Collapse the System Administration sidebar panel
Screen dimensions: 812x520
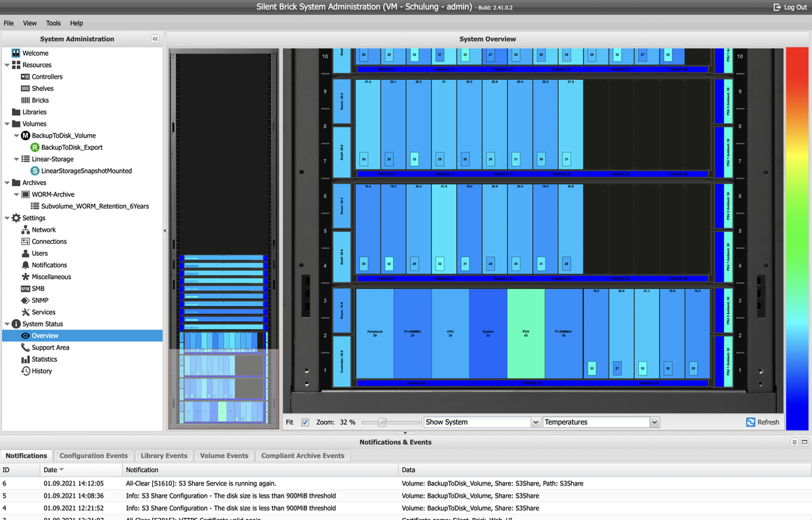[155, 39]
